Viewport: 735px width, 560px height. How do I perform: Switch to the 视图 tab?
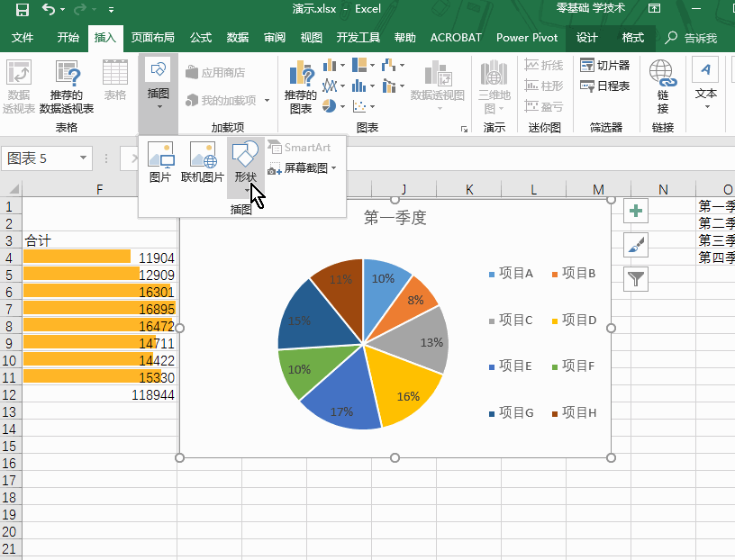(x=312, y=38)
